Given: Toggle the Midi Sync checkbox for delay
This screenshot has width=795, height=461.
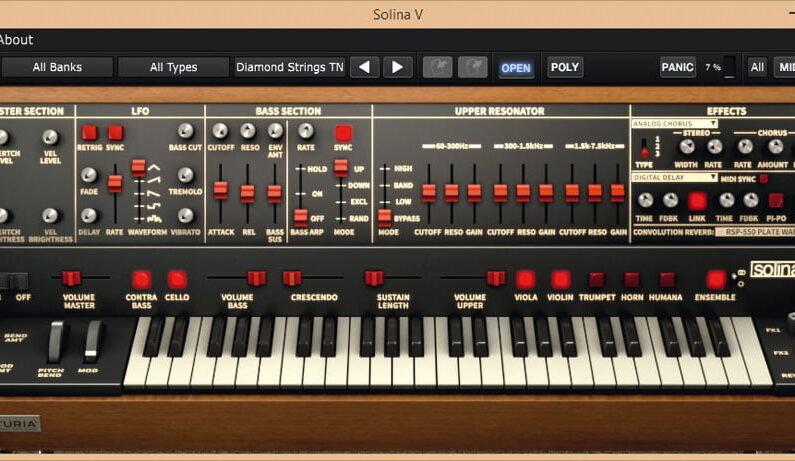Looking at the screenshot, I should 764,179.
